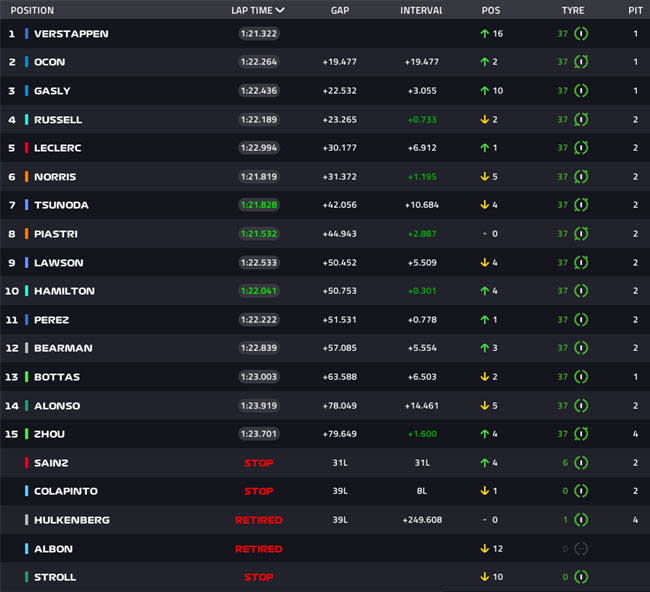This screenshot has width=650, height=592.
Task: Click Bottas's tyre compound icon
Action: tap(581, 377)
